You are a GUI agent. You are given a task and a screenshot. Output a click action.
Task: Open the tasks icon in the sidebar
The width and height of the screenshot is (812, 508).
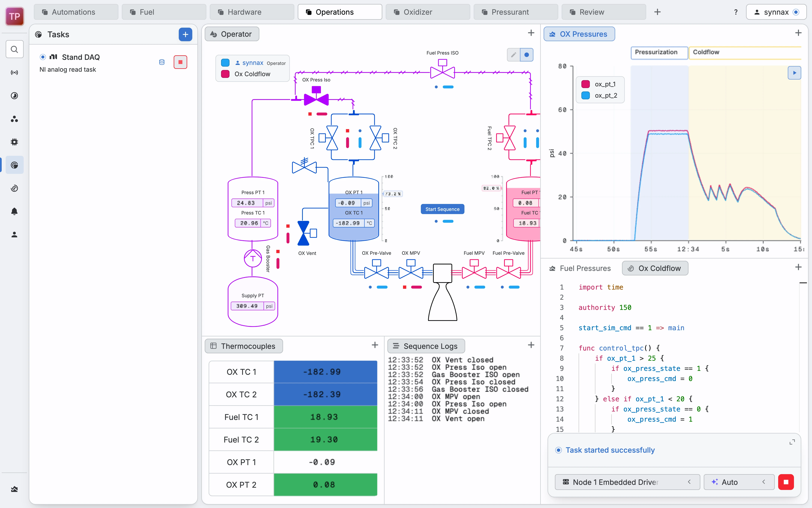coord(14,165)
